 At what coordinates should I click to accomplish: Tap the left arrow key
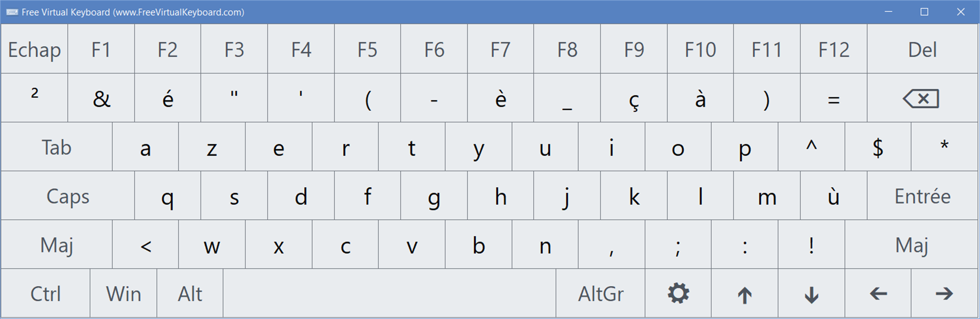pyautogui.click(x=878, y=293)
